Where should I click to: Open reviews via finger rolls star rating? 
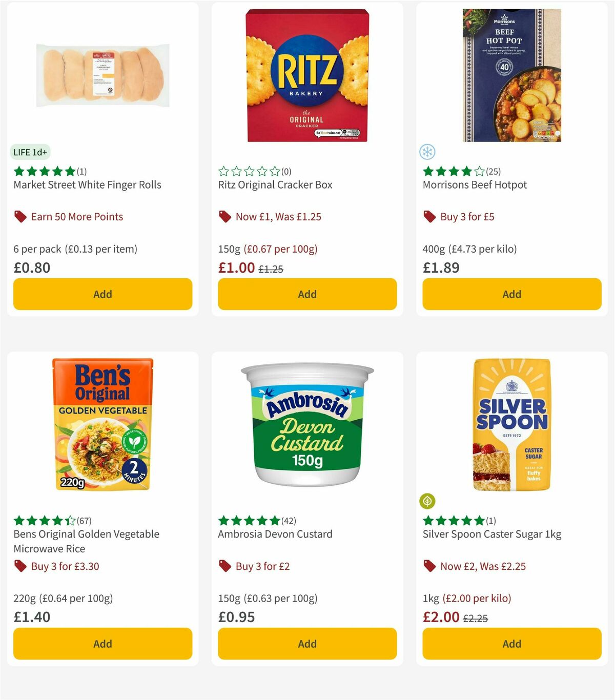pos(44,171)
